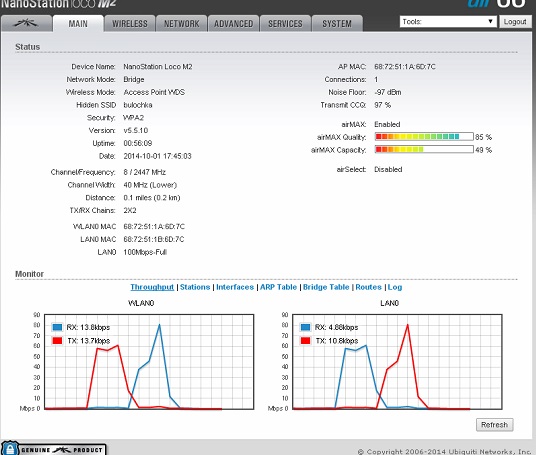Click the airMAX value 'Enabled'
The image size is (536, 455).
pyautogui.click(x=387, y=124)
